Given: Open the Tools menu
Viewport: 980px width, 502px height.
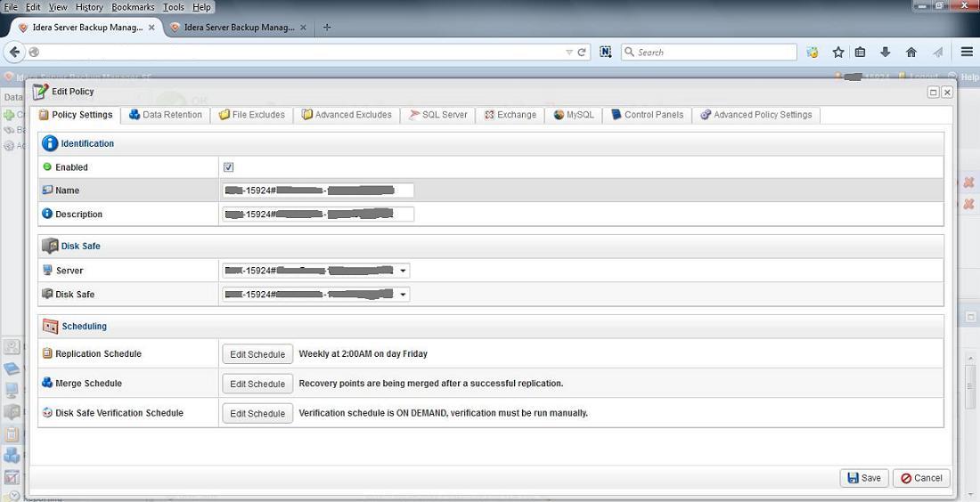Looking at the screenshot, I should coord(174,7).
